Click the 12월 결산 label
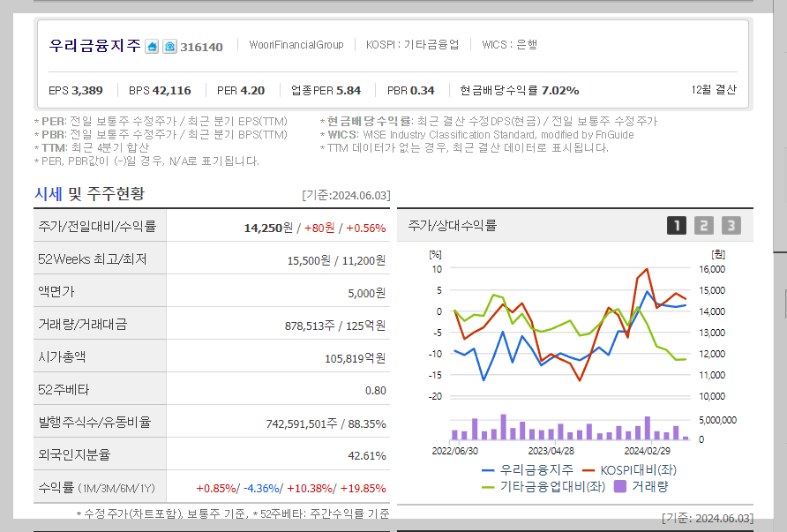The width and height of the screenshot is (787, 532). pos(714,89)
